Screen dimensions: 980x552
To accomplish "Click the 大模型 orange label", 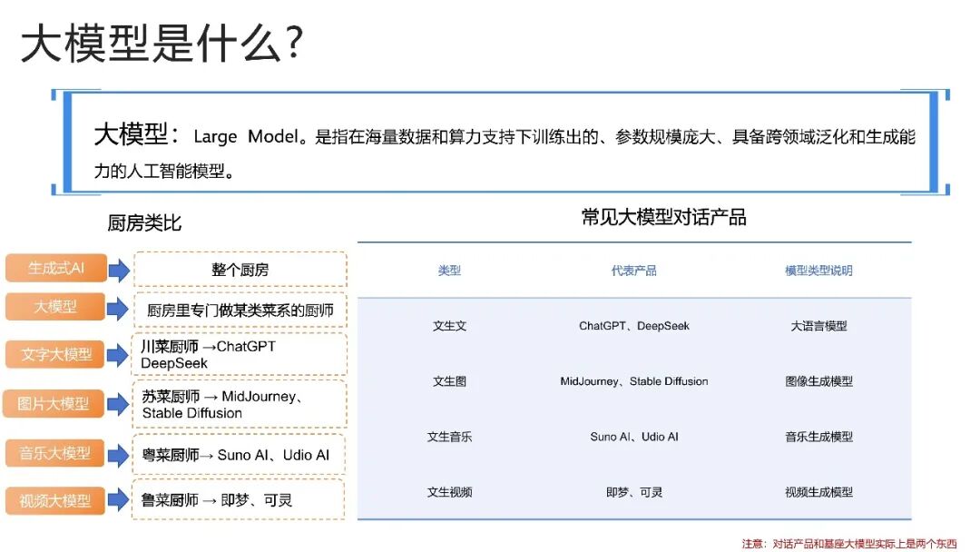I will (55, 306).
